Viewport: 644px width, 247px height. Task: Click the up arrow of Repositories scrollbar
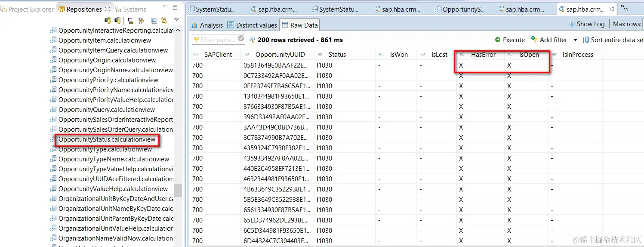tap(178, 30)
